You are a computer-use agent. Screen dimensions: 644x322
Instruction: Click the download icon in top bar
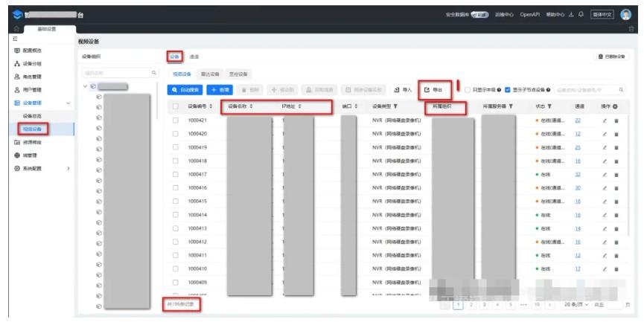point(571,14)
